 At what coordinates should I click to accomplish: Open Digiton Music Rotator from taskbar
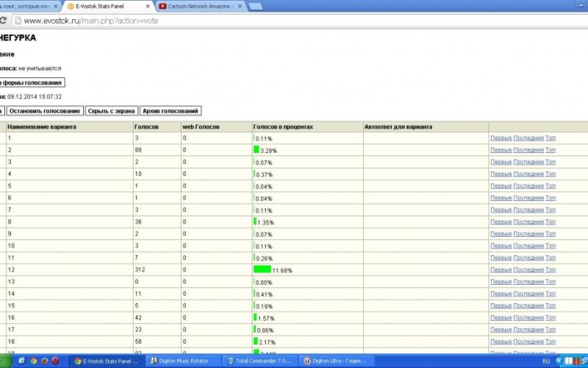click(x=181, y=361)
